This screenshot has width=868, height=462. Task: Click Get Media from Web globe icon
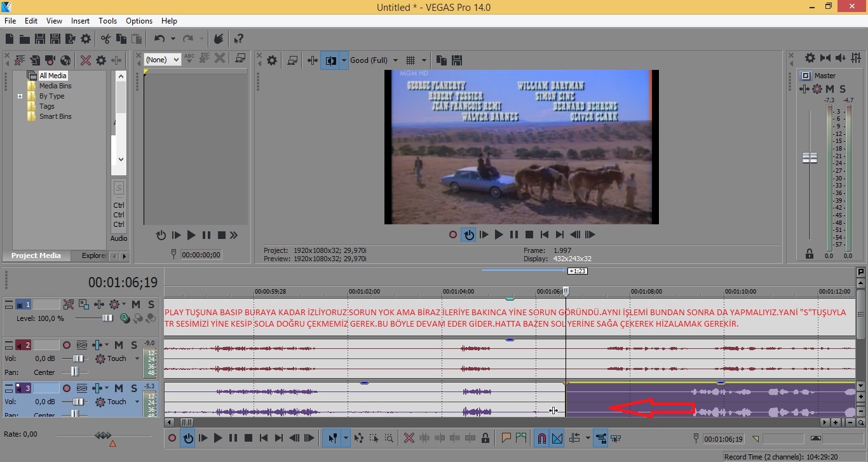pos(65,60)
